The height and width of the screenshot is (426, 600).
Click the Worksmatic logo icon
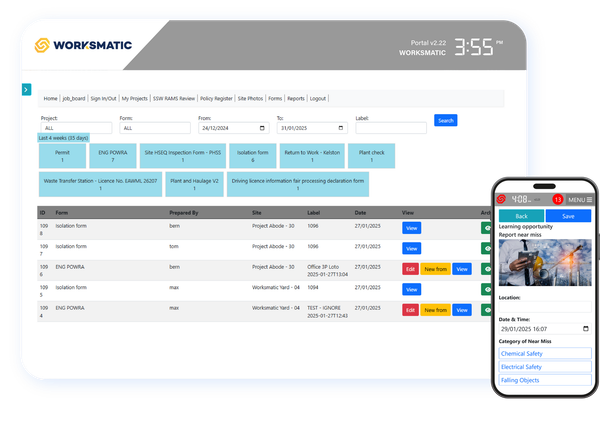[x=42, y=45]
